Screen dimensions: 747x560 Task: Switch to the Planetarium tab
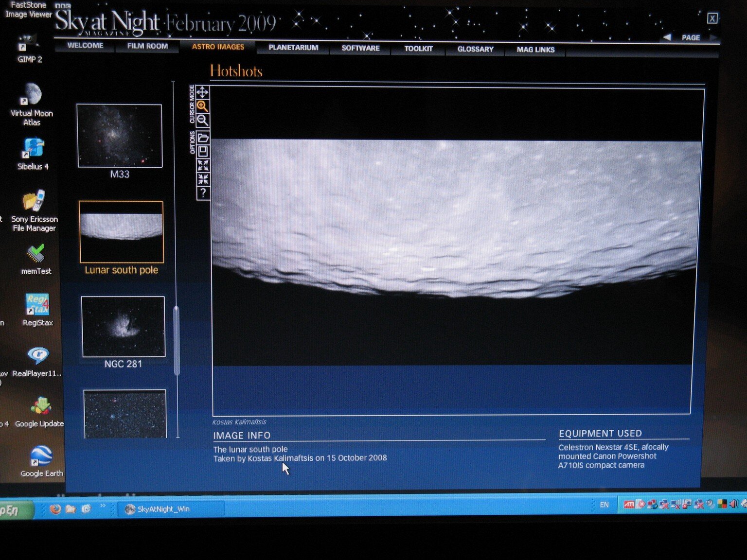(x=293, y=48)
